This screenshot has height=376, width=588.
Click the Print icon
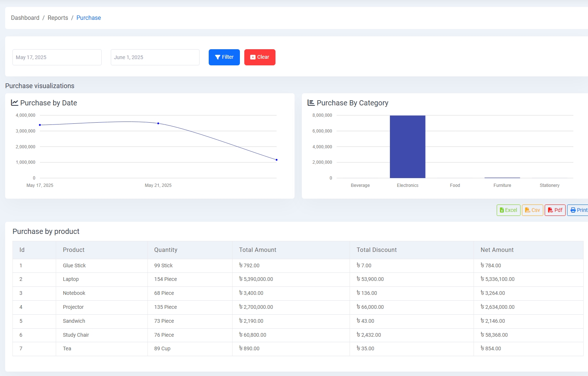573,210
